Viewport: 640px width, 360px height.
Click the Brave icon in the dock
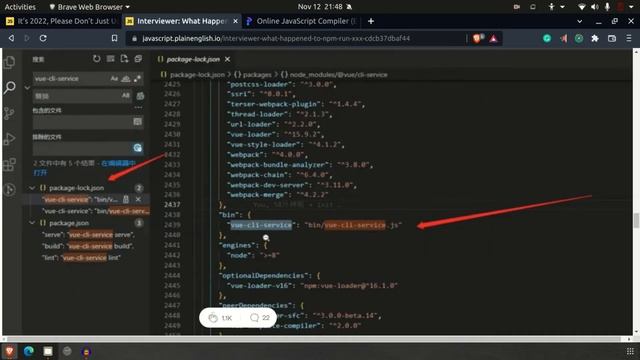point(9,351)
